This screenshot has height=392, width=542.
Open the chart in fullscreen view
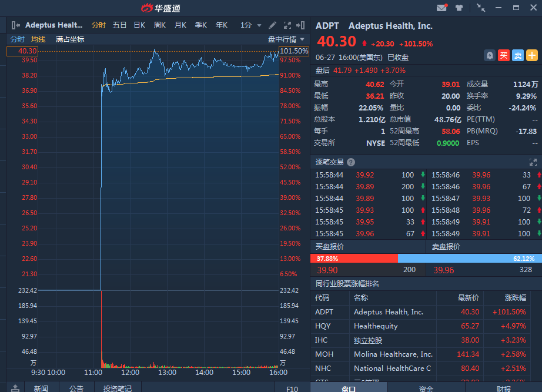click(x=287, y=25)
